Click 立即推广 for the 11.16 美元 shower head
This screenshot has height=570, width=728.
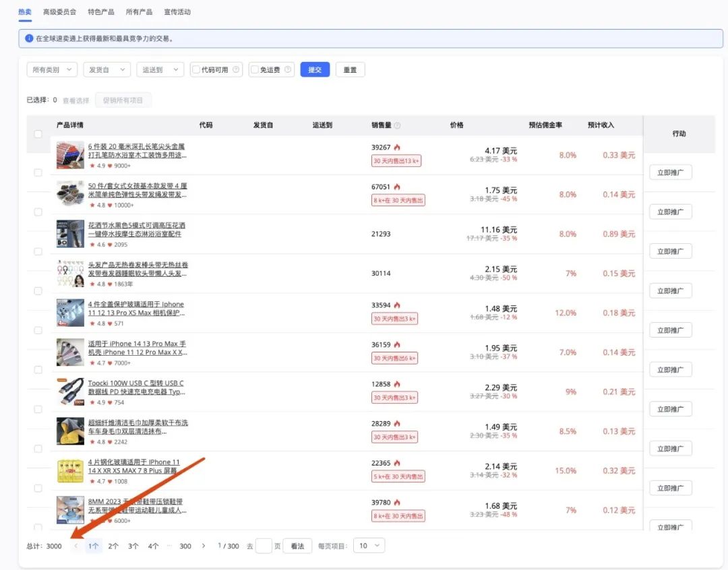[x=671, y=251]
